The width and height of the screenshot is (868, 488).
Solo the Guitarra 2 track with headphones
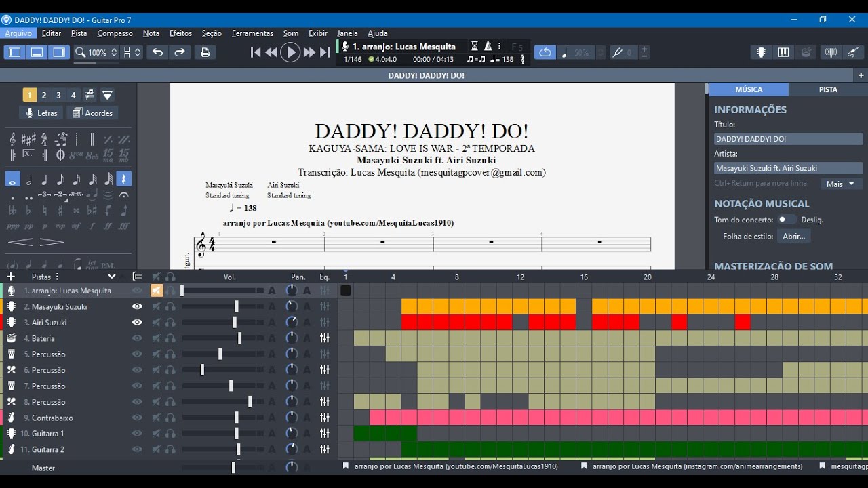[x=170, y=449]
